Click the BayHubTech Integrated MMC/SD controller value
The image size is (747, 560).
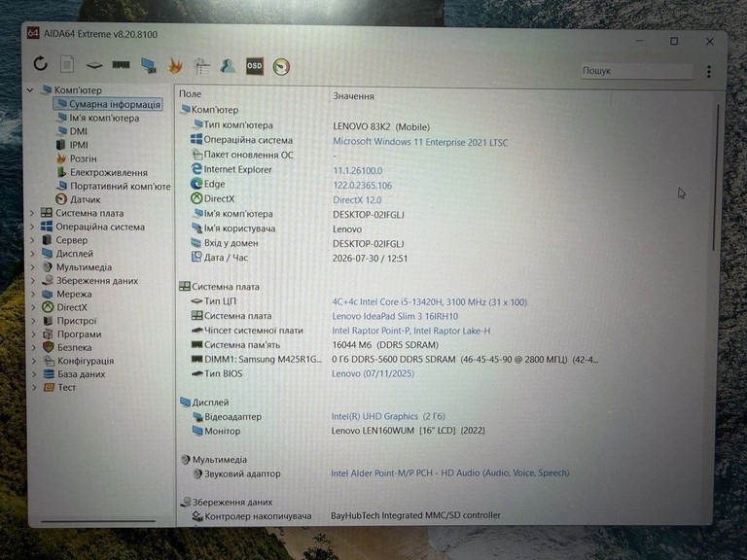pos(415,515)
